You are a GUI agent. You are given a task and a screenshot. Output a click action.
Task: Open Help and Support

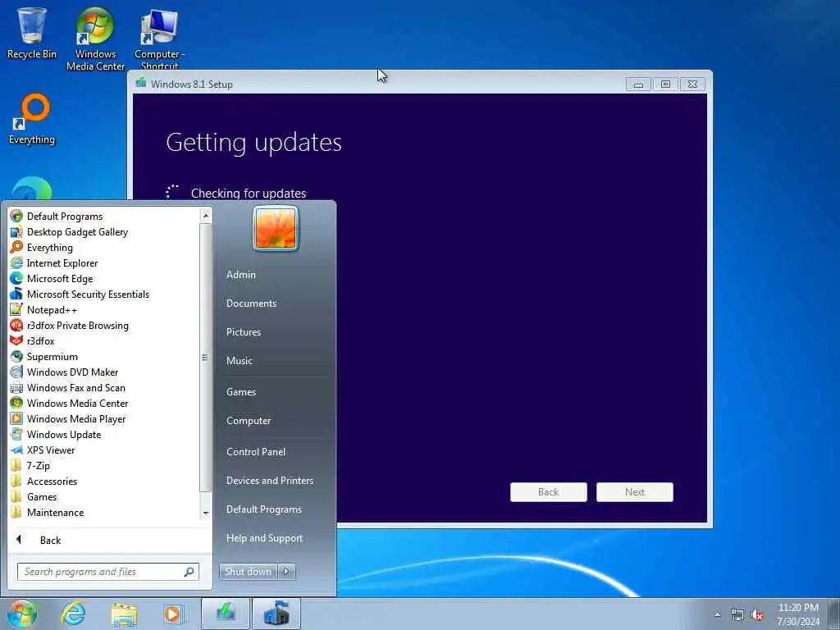click(x=265, y=538)
